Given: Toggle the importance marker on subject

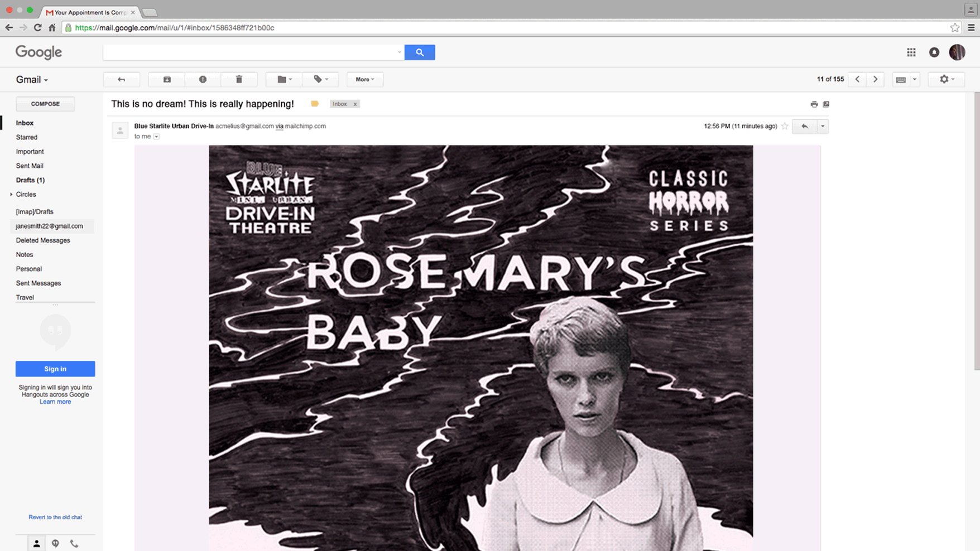Looking at the screenshot, I should pos(315,104).
